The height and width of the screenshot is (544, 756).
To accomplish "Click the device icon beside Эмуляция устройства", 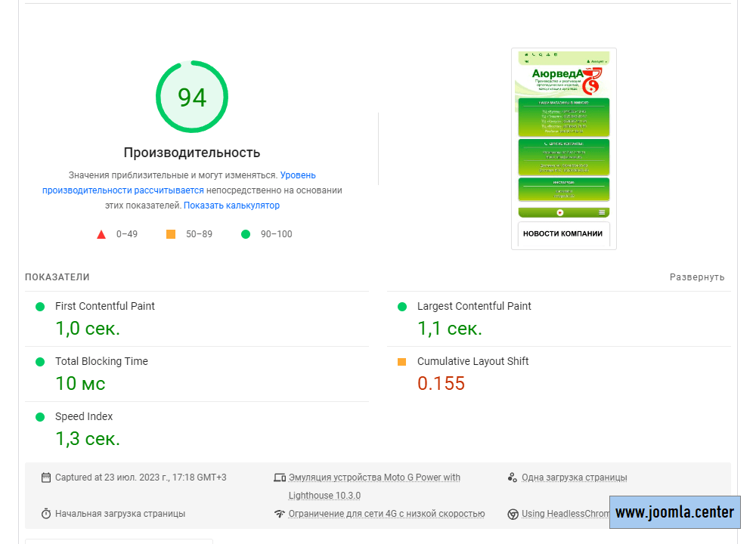I will [280, 478].
